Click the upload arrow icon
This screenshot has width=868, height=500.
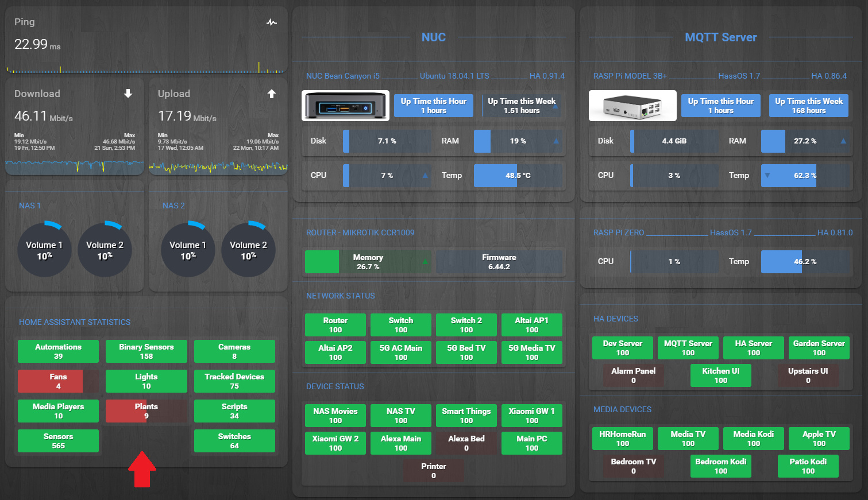pyautogui.click(x=271, y=94)
